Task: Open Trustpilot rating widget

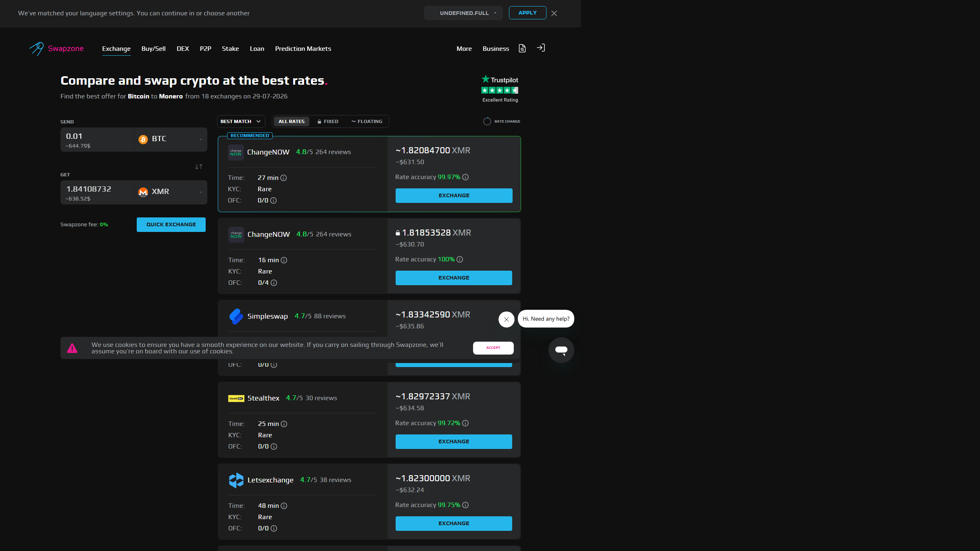Action: tap(500, 89)
